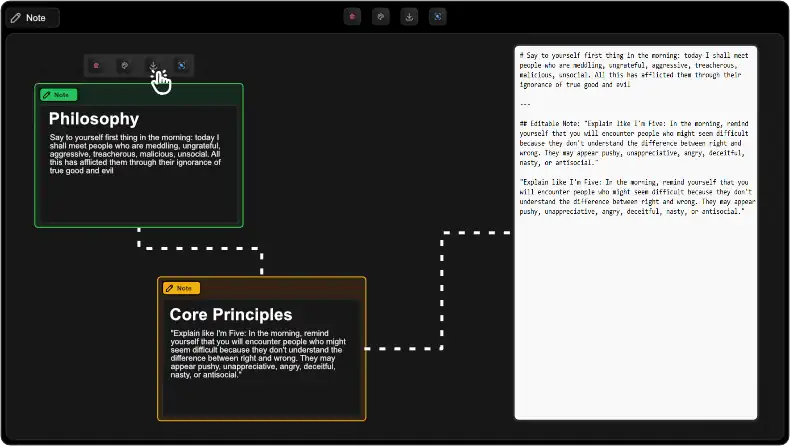Click the blue focus icon in the top header bar

point(438,17)
